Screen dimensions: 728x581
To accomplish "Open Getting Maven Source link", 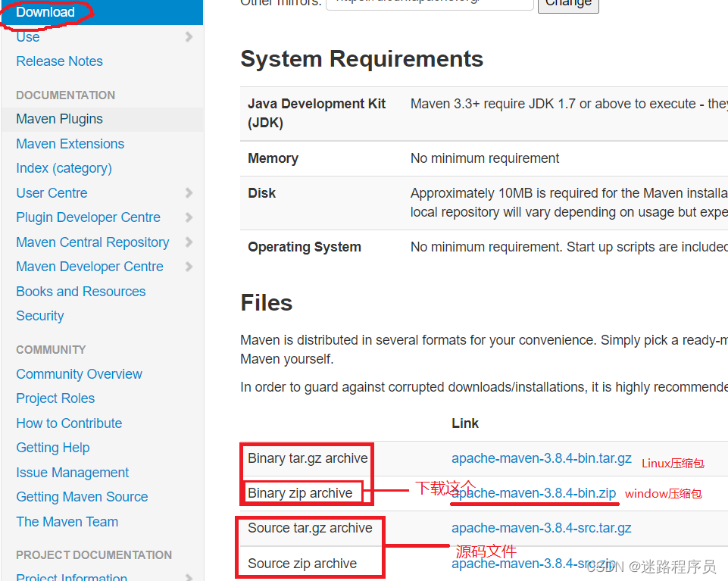I will point(82,497).
